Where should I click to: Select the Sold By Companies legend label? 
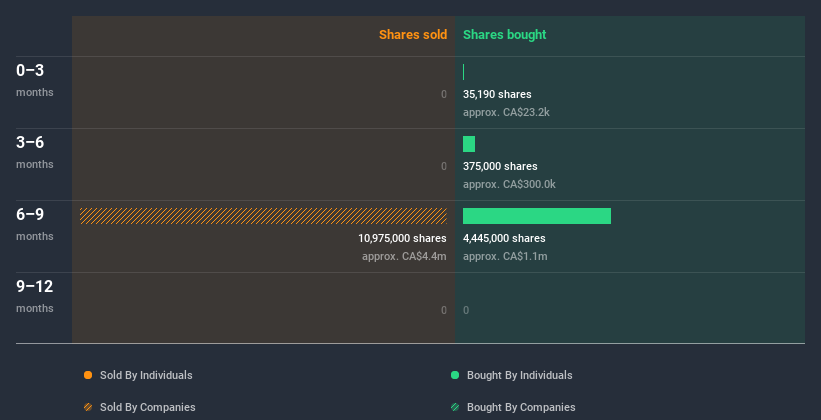coord(148,407)
